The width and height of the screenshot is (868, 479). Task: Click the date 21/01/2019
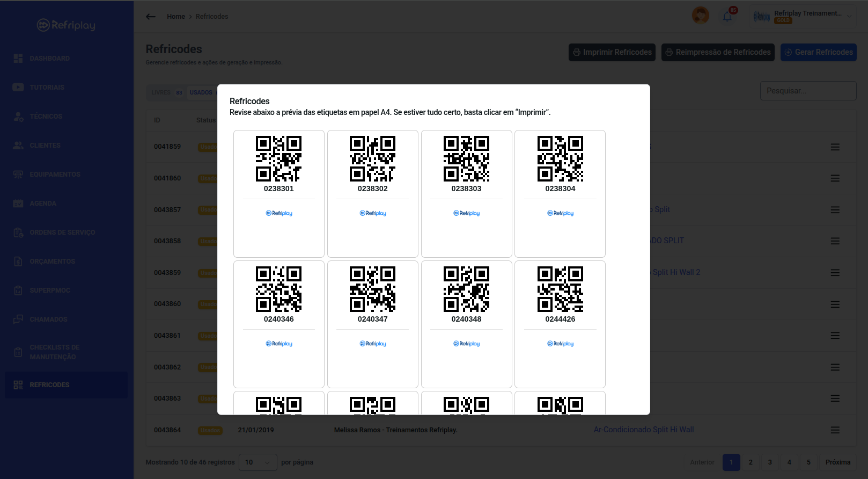point(256,430)
